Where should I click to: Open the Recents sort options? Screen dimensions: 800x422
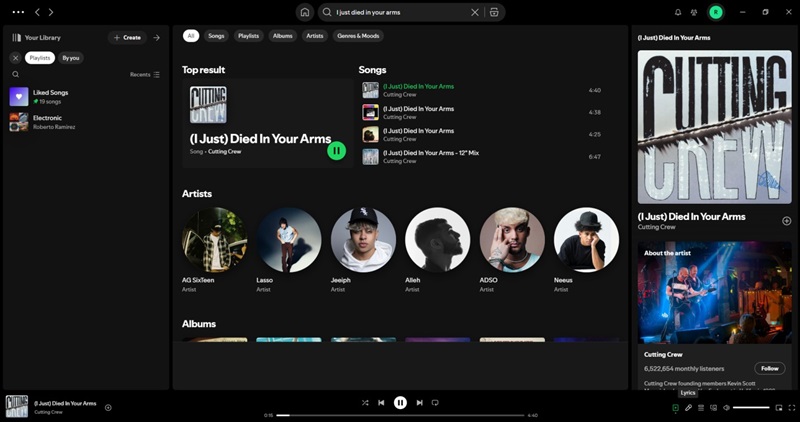[x=144, y=75]
